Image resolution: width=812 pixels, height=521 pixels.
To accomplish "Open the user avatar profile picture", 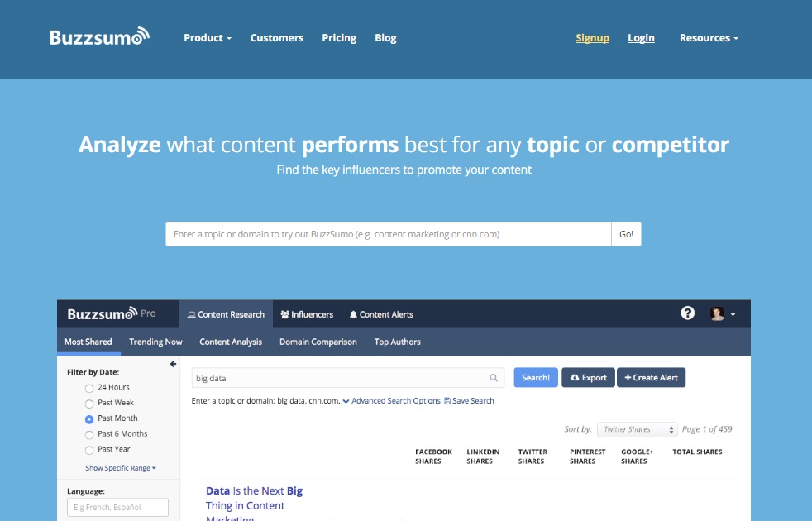I will click(717, 313).
